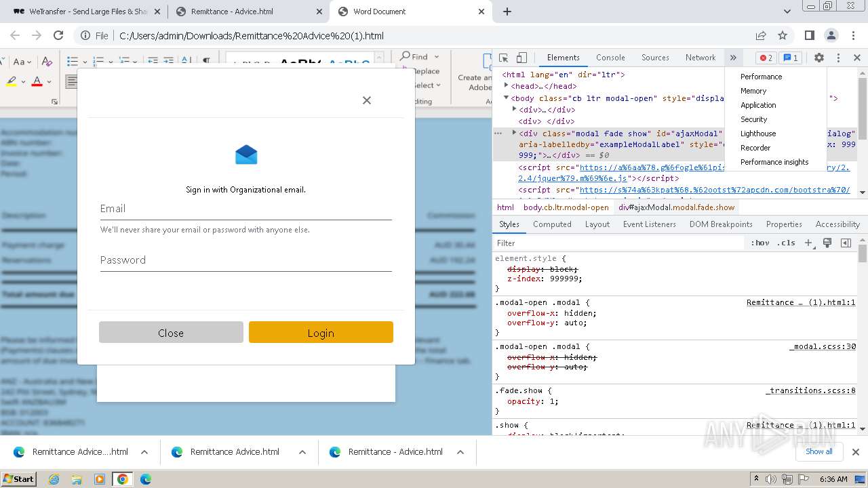Open the DOM Breakpoints tab
Screen dimensions: 868x488
point(721,224)
